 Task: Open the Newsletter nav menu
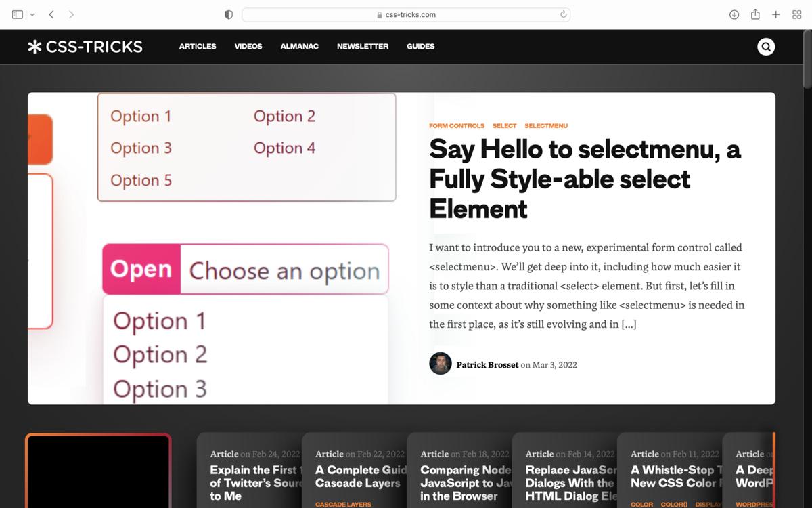coord(363,47)
